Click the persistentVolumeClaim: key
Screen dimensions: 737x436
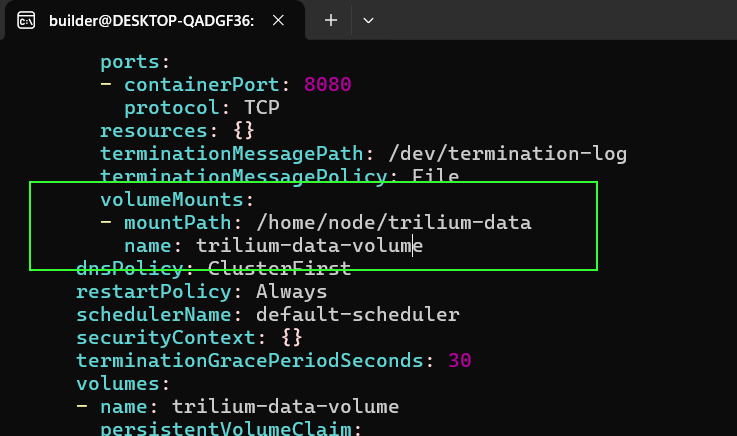click(x=231, y=428)
